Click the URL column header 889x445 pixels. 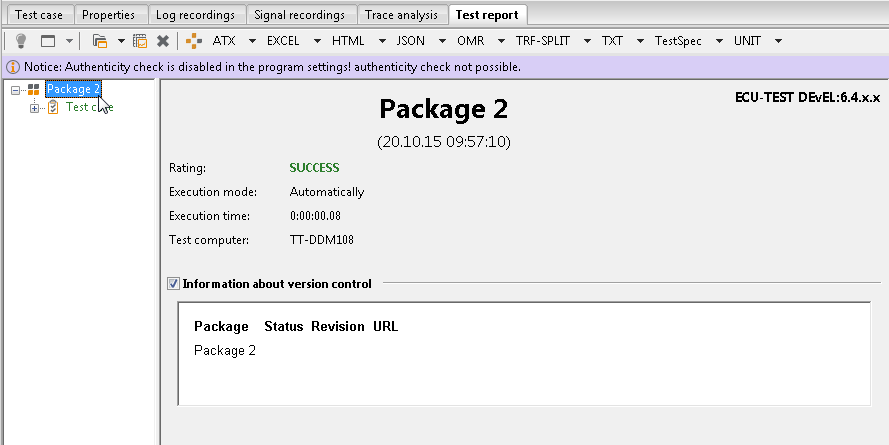tap(386, 327)
